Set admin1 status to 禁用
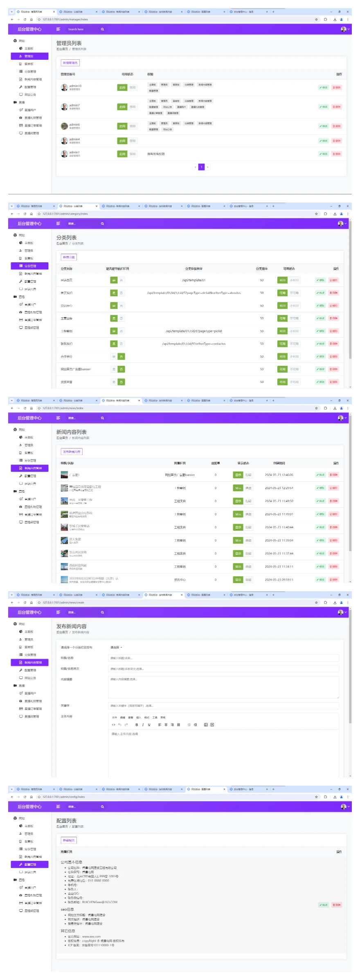This screenshot has height=980, width=360. click(x=133, y=154)
